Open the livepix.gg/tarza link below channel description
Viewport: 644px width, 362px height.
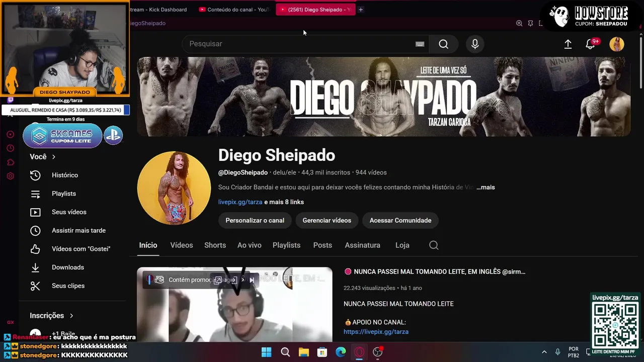point(240,202)
